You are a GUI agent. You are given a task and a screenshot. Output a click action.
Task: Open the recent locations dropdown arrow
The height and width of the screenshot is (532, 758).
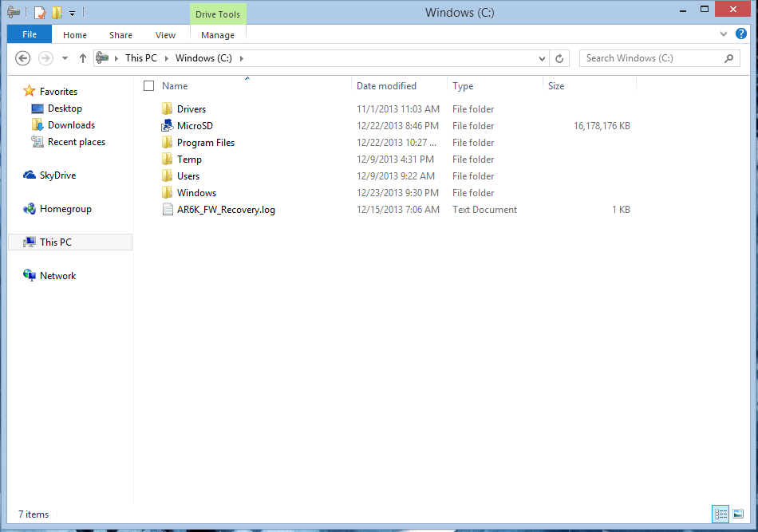65,58
